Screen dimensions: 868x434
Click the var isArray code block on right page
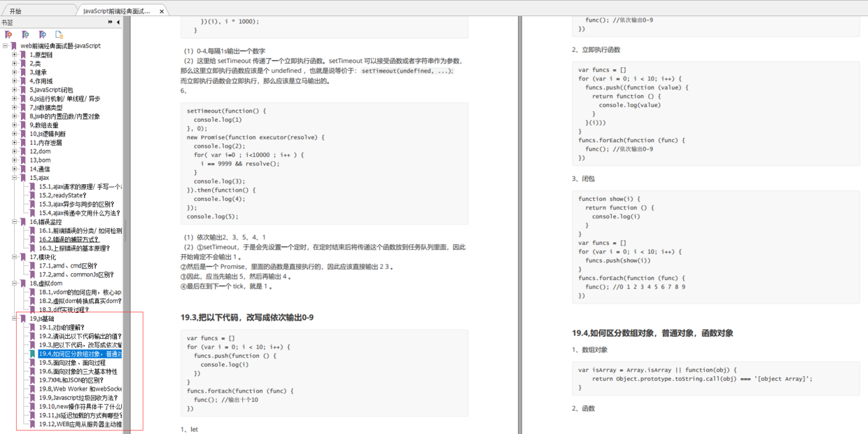pyautogui.click(x=715, y=379)
